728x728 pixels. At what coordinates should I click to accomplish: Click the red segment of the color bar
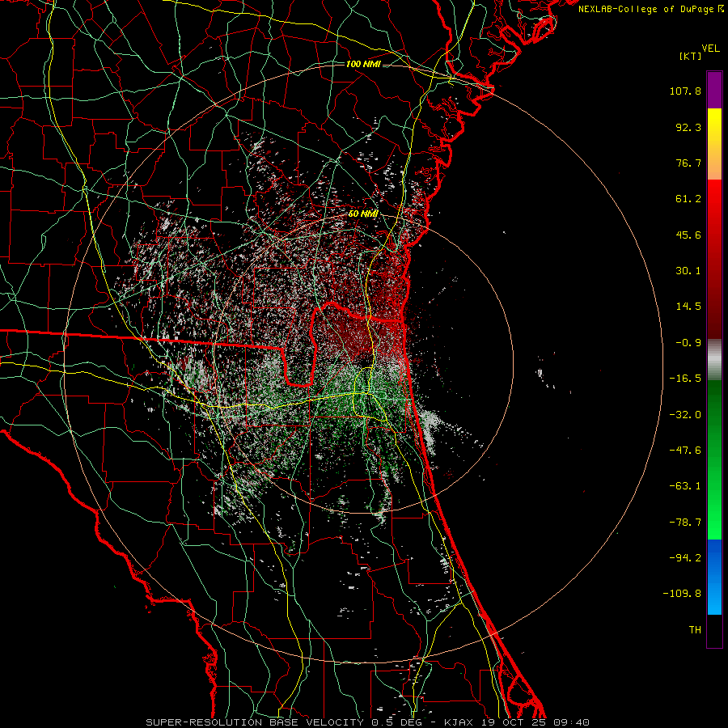click(714, 259)
